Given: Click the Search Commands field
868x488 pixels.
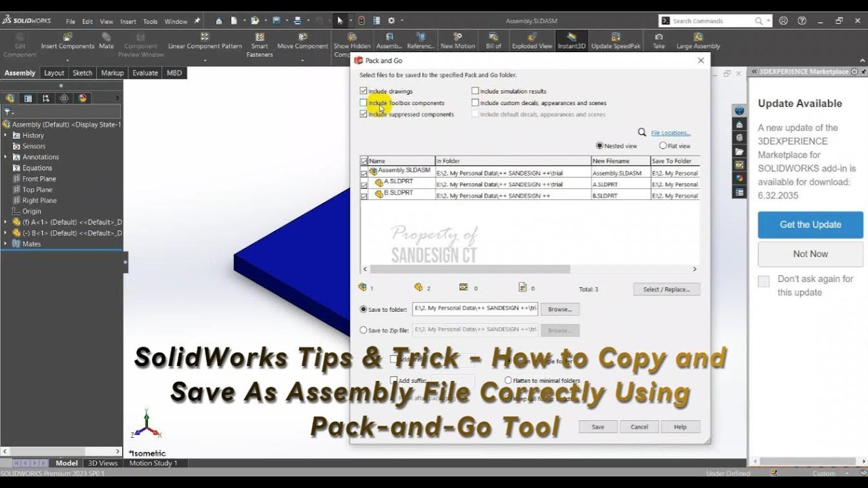Looking at the screenshot, I should (715, 21).
